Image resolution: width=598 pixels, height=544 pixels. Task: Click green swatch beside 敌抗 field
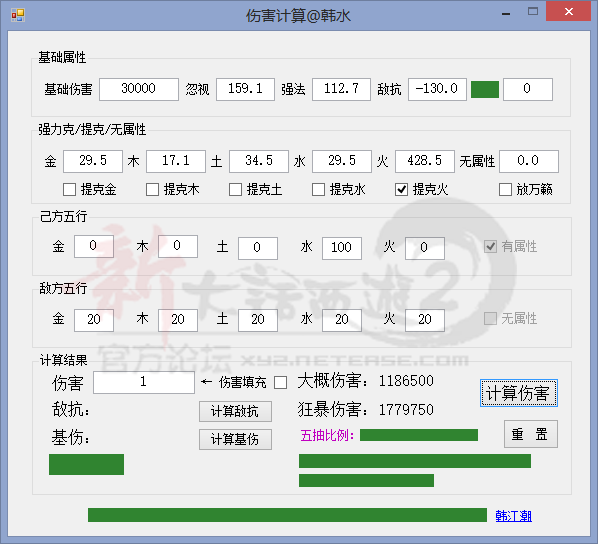pyautogui.click(x=485, y=89)
